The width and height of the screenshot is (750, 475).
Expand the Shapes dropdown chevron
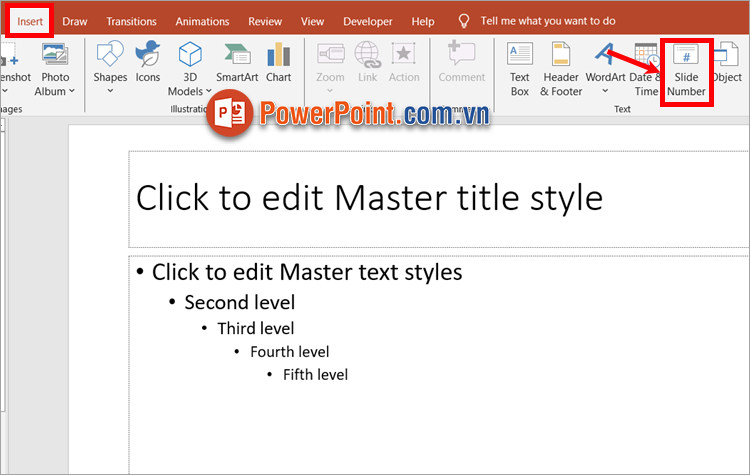[110, 90]
